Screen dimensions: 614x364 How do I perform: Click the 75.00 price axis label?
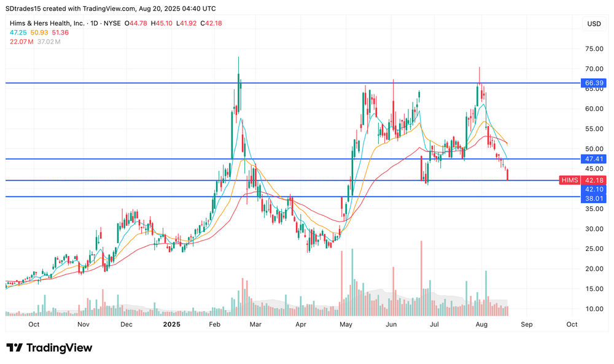[x=594, y=49]
